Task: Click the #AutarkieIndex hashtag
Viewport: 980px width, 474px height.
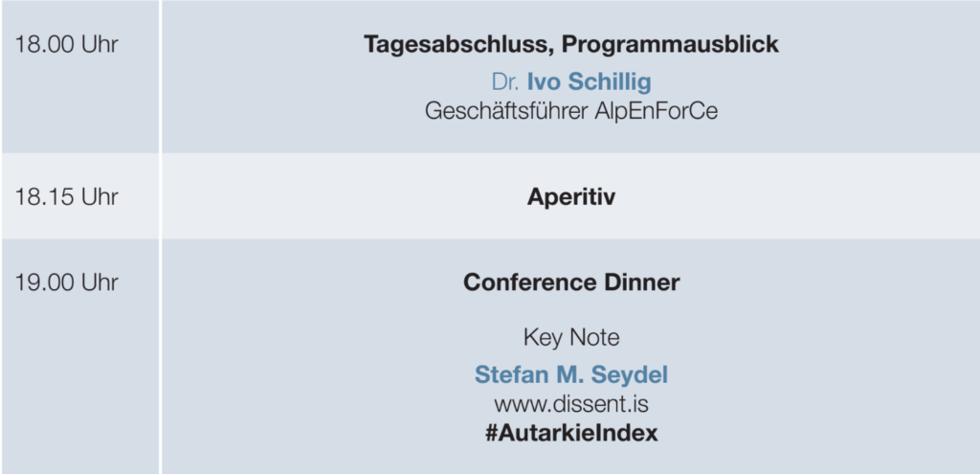Action: point(571,433)
